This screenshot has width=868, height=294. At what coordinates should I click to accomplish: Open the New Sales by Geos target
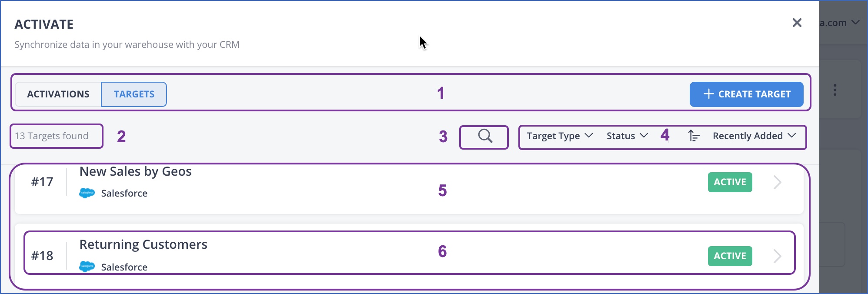pyautogui.click(x=135, y=171)
